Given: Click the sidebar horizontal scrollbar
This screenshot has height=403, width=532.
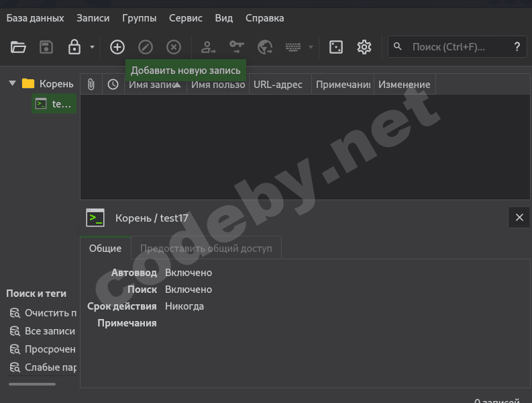Looking at the screenshot, I should point(32,384).
